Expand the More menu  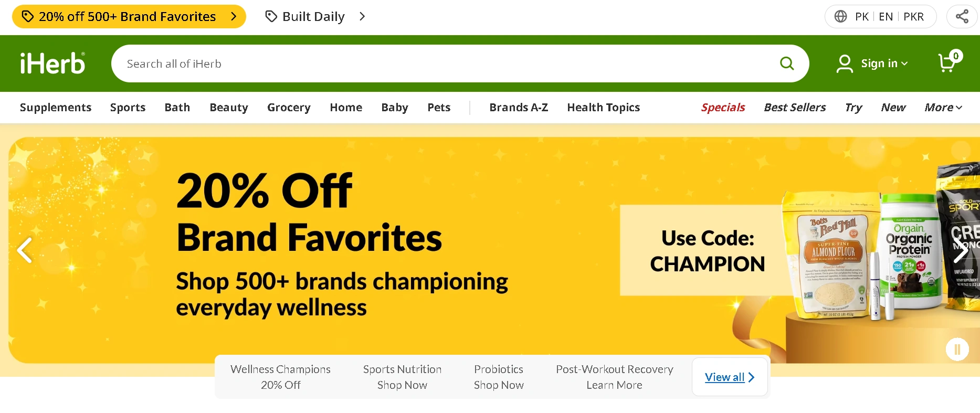tap(943, 108)
